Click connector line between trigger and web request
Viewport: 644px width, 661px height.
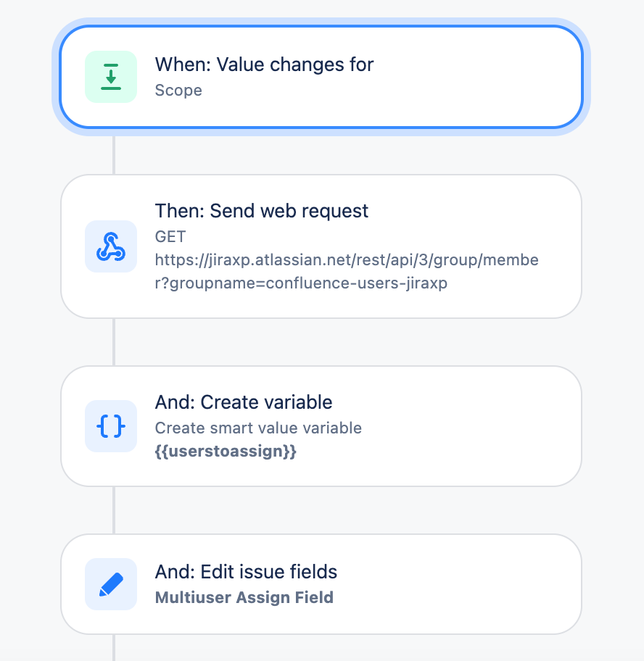[x=114, y=154]
